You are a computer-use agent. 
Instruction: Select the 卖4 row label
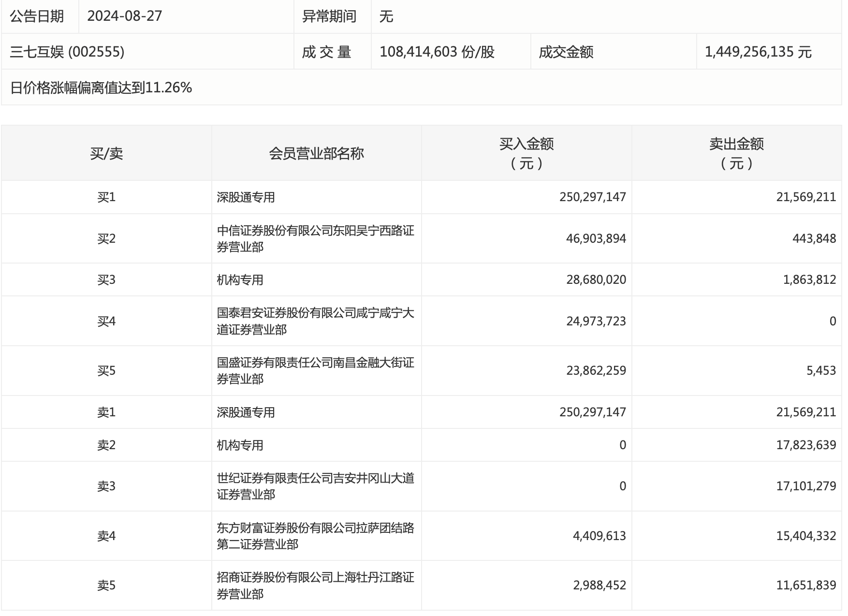tap(106, 536)
